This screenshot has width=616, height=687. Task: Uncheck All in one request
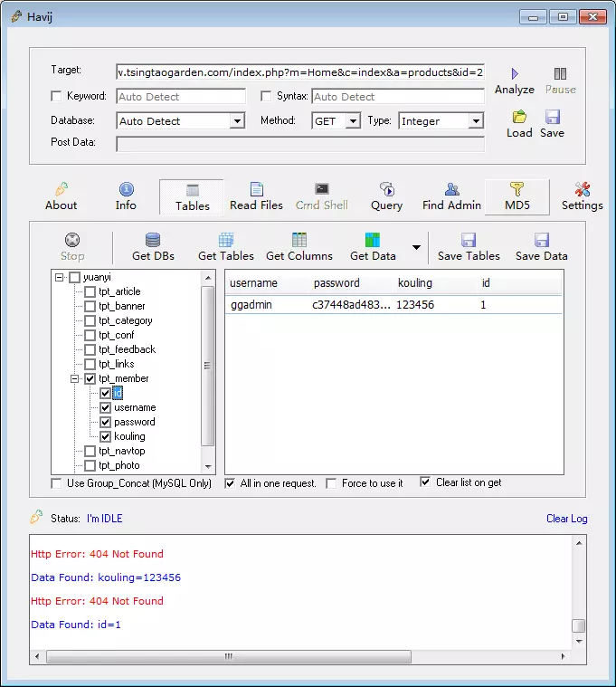[230, 483]
